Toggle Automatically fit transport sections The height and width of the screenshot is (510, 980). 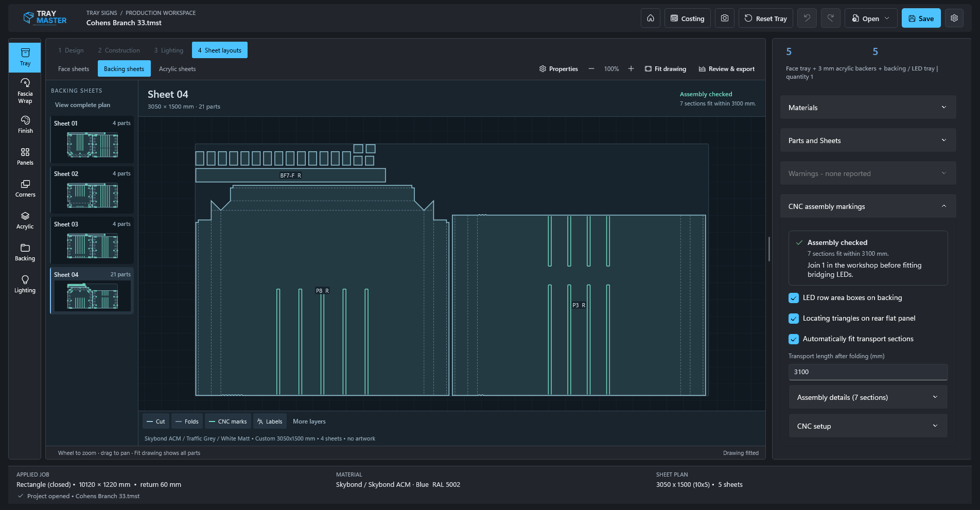794,339
